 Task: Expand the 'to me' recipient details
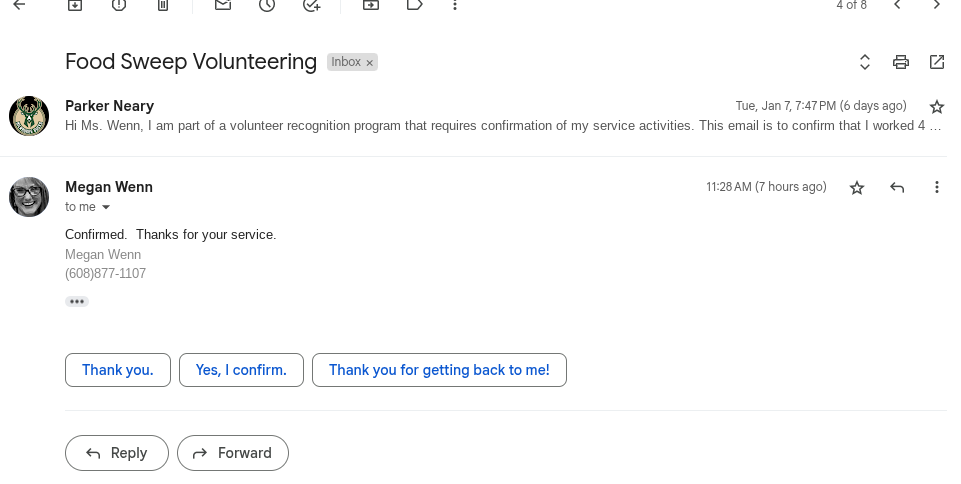click(106, 207)
